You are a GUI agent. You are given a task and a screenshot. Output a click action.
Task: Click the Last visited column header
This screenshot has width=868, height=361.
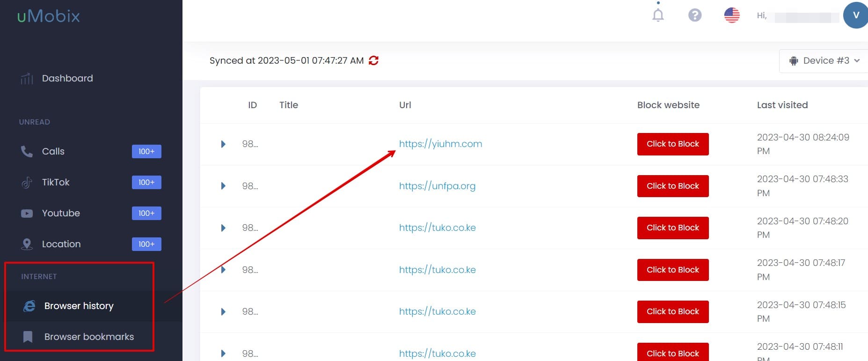point(782,105)
